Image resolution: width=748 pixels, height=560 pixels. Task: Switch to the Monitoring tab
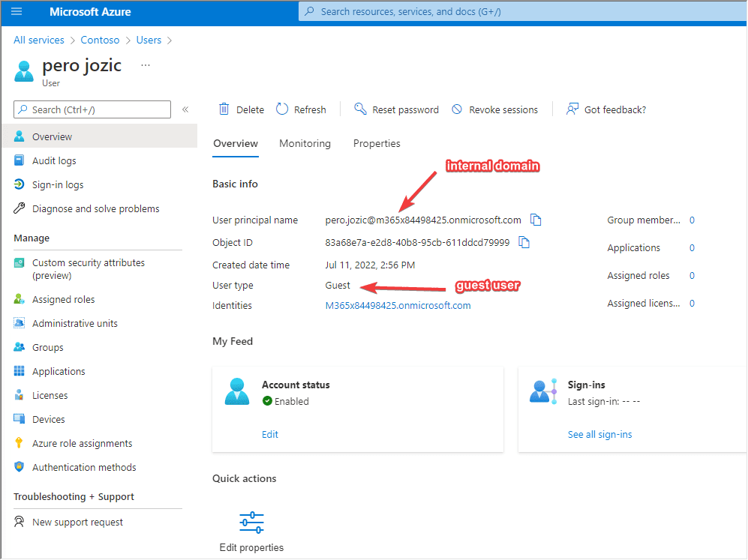coord(305,143)
